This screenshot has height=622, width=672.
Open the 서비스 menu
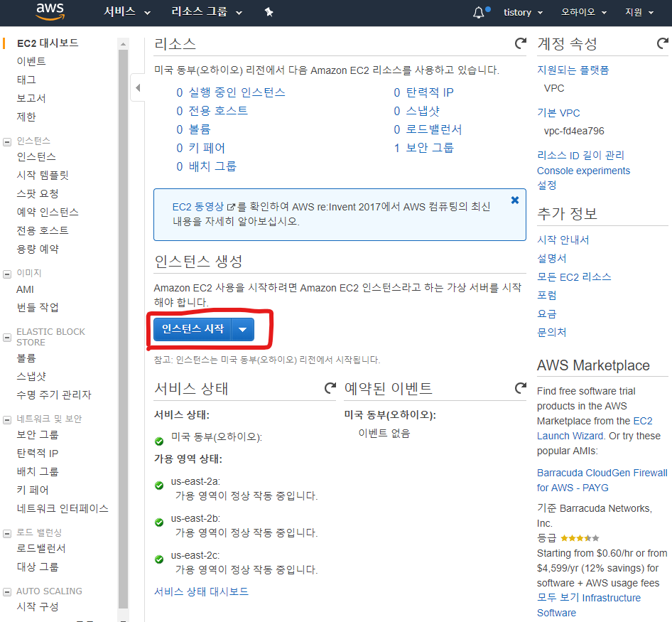[x=127, y=12]
